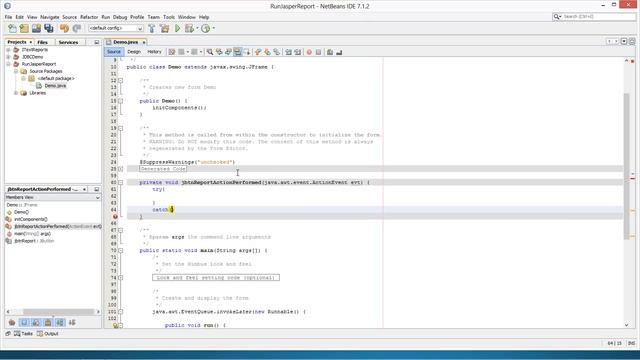
Task: Click the Shift Line Left editor icon
Action: coord(289,52)
